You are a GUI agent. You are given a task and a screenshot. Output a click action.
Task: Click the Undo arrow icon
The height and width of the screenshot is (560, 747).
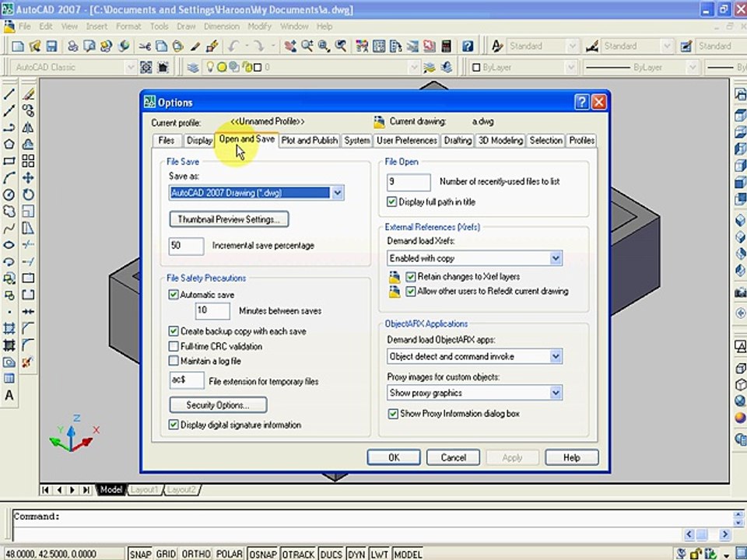233,46
